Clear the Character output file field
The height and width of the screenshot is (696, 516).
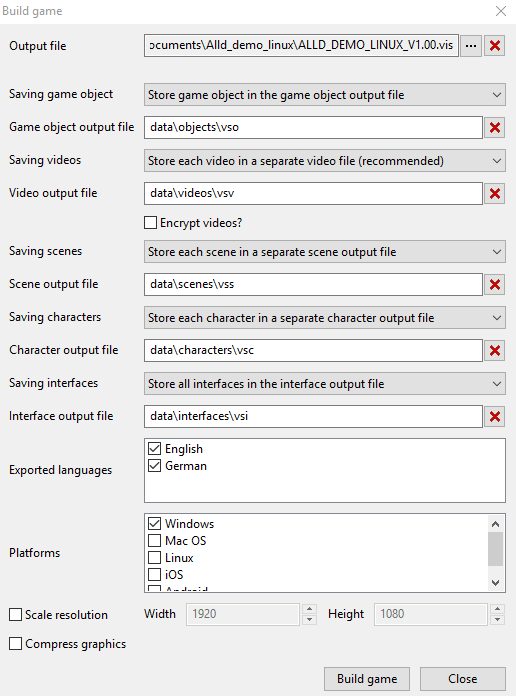(495, 351)
